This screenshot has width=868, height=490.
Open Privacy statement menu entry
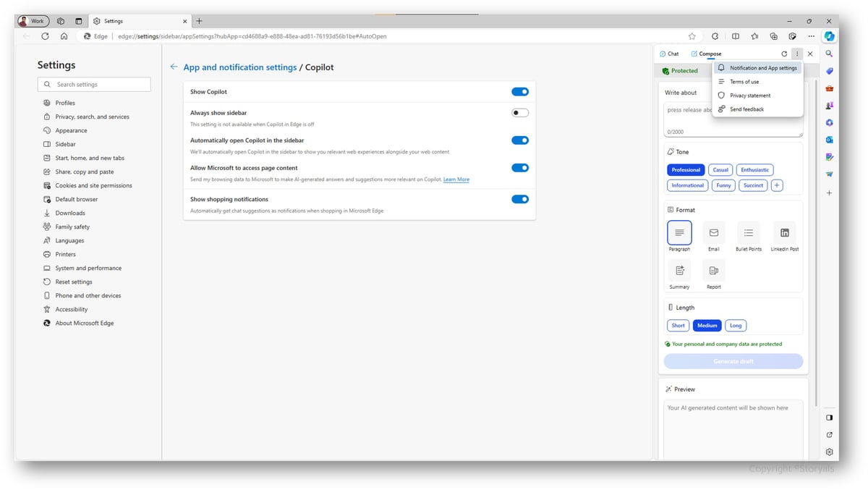(757, 96)
